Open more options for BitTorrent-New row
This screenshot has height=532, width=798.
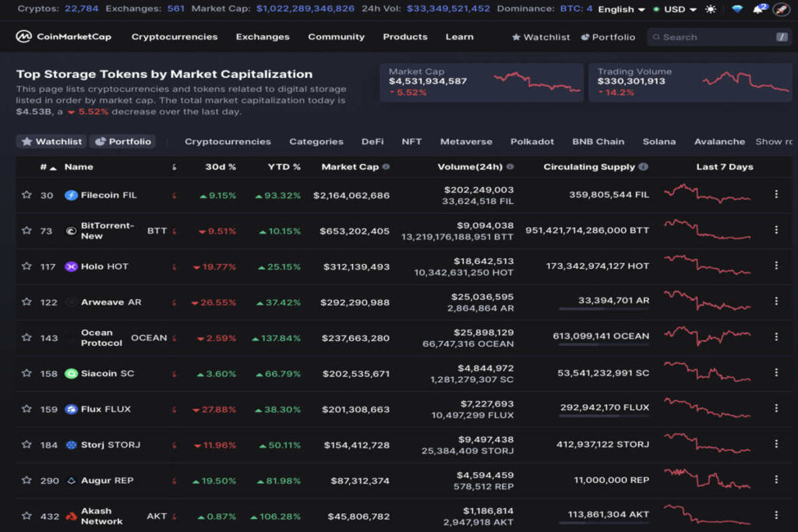tap(776, 230)
